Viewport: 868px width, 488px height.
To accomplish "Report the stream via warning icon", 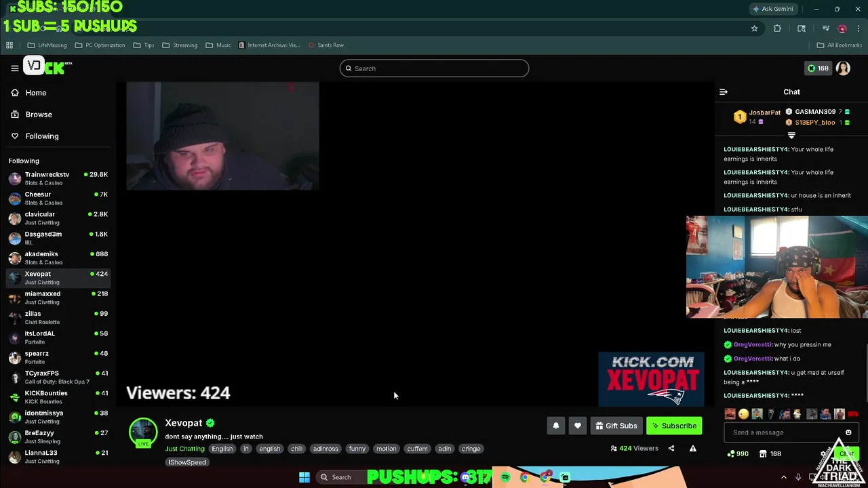I will (692, 448).
